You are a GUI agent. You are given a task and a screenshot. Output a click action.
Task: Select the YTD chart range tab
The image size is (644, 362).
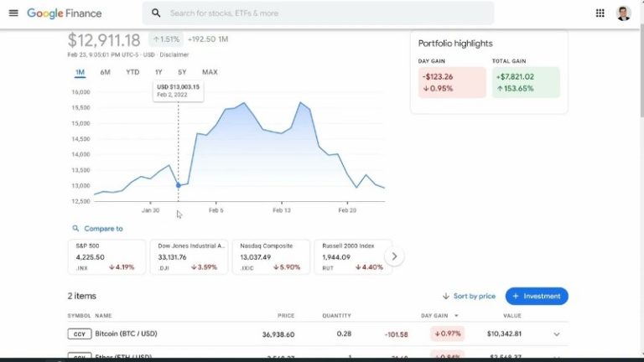[132, 72]
